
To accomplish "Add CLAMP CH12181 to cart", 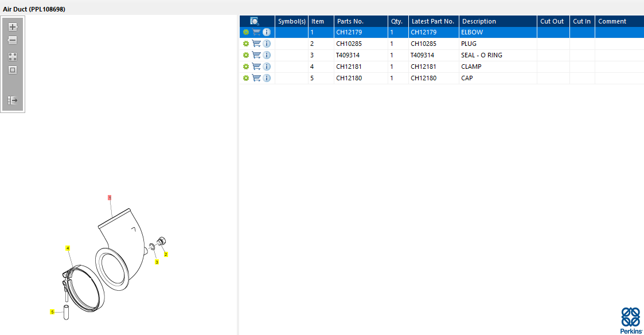I will (256, 67).
